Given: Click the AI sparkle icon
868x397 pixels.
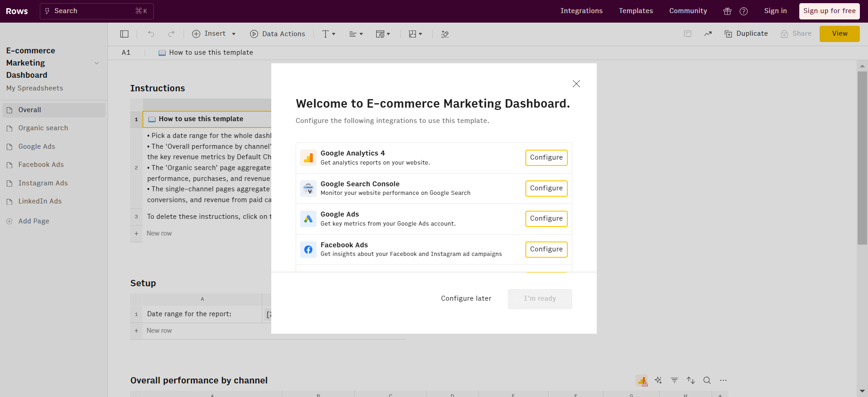Looking at the screenshot, I should pos(658,381).
